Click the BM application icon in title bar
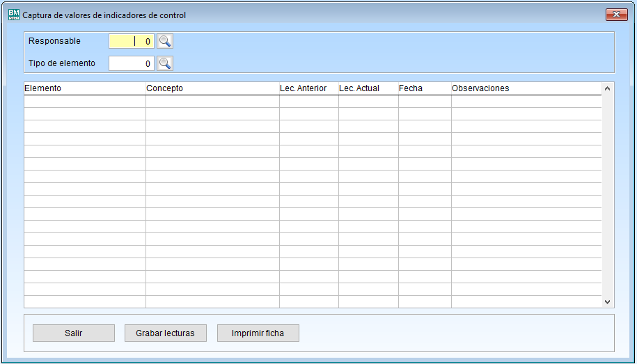The image size is (637, 364). click(13, 14)
